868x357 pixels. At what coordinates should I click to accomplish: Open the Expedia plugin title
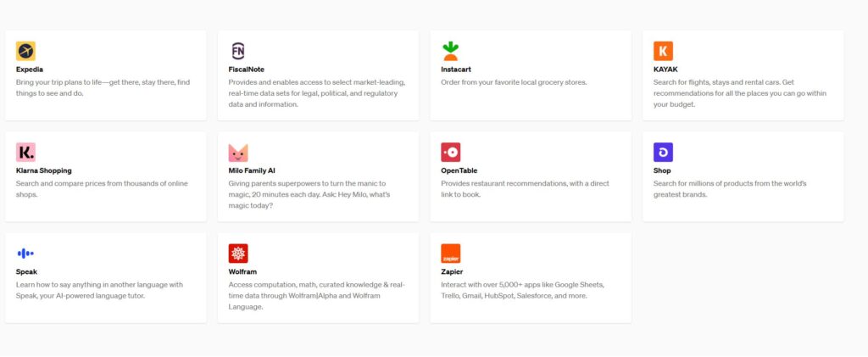pos(30,70)
